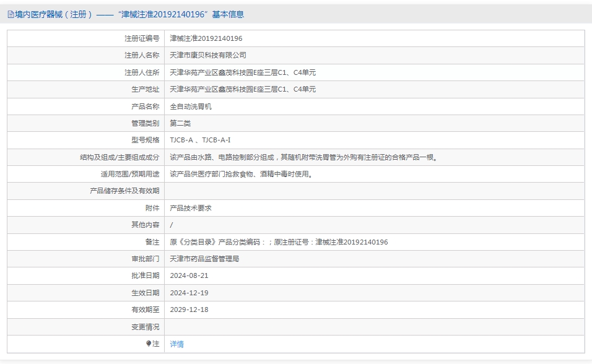This screenshot has width=592, height=364.
Task: Click the 注册人住所 label
Action: click(142, 72)
